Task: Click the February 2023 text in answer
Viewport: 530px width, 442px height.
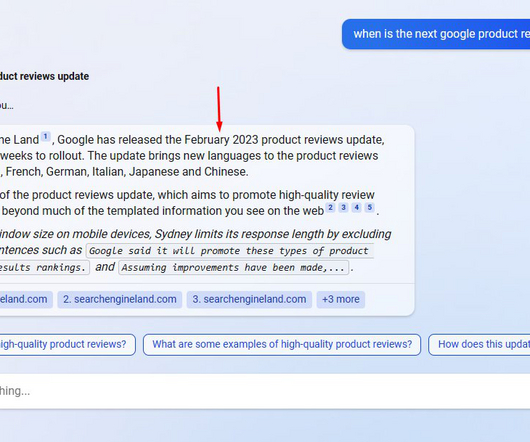Action: coord(221,140)
